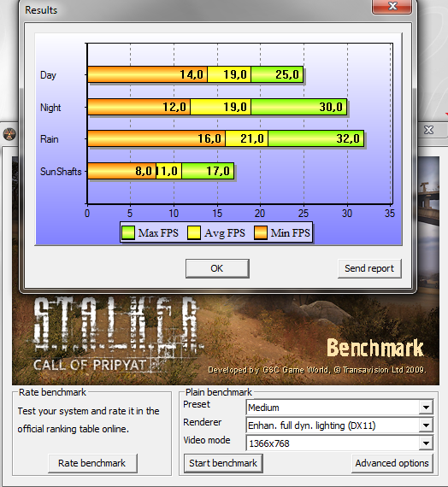Viewport: 448px width, 487px height.
Task: Open the 1366x768 video mode combo box
Action: coord(339,443)
